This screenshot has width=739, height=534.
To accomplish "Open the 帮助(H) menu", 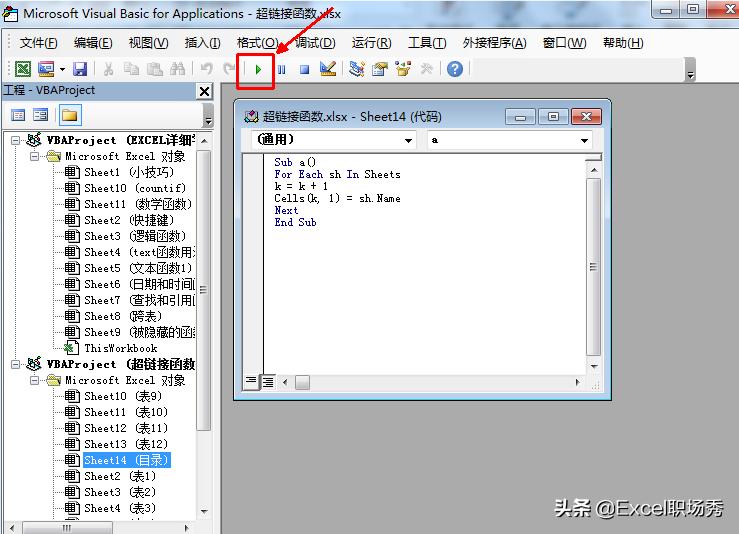I will [x=623, y=43].
